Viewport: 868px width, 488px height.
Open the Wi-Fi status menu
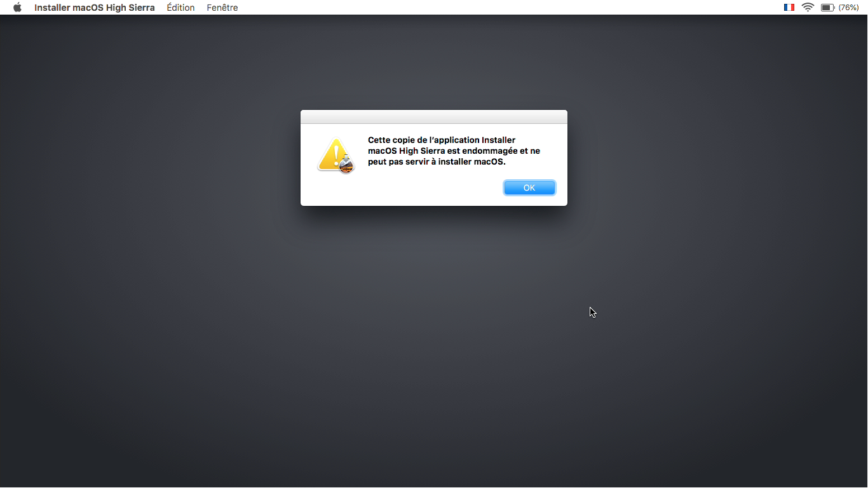click(808, 8)
